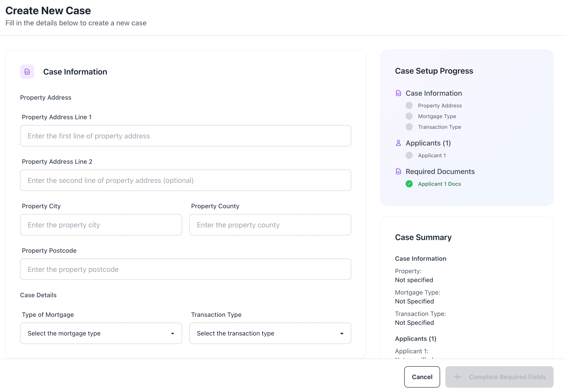Image resolution: width=566 pixels, height=392 pixels.
Task: Focus the Property Address Line 1 field
Action: pos(185,136)
